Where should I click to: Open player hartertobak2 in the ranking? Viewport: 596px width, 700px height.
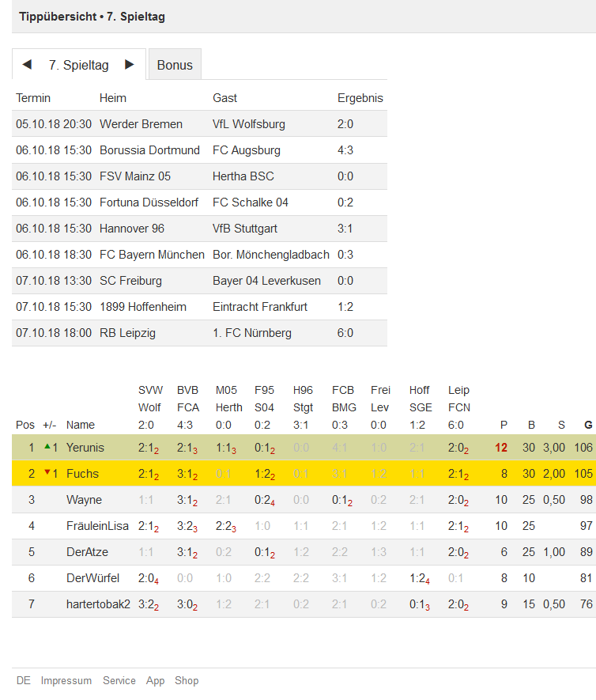[x=98, y=604]
